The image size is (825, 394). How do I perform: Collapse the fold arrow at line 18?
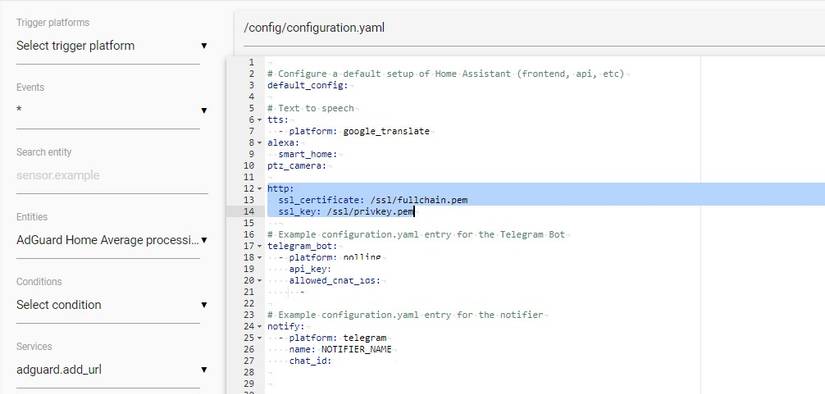click(x=259, y=258)
